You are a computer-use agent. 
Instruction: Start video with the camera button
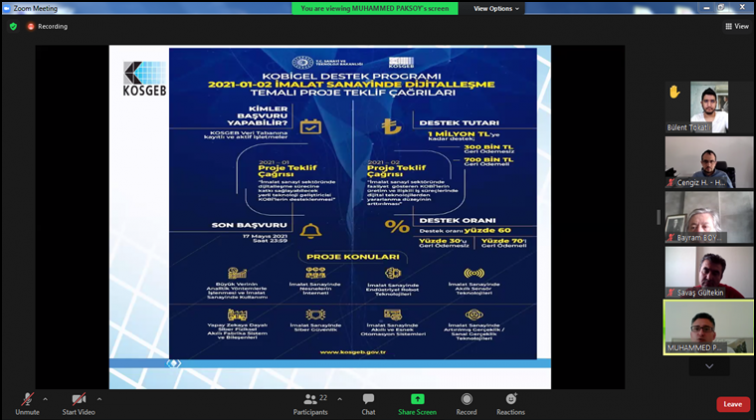click(x=78, y=399)
